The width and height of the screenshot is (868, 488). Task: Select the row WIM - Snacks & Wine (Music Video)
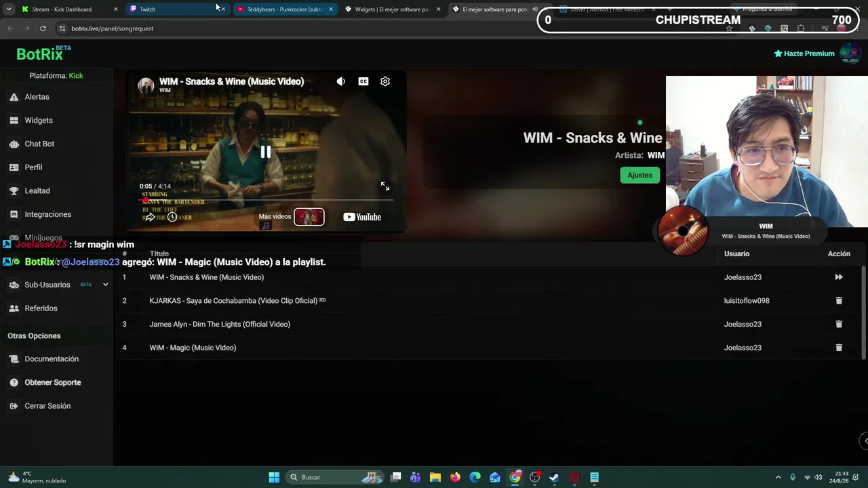[488, 277]
